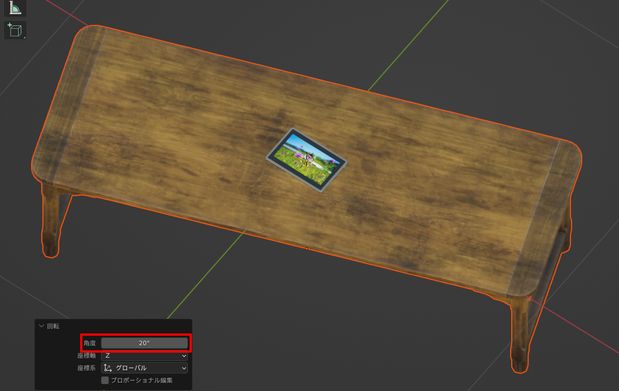Click the table's orange origin point
This screenshot has width=619, height=391.
point(307,248)
